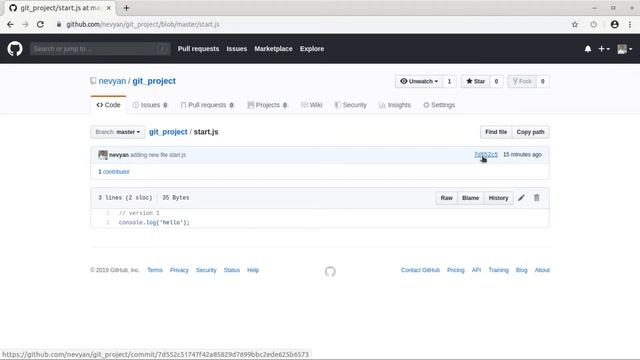The width and height of the screenshot is (640, 360).
Task: Open a new browser tab
Action: coord(126,8)
